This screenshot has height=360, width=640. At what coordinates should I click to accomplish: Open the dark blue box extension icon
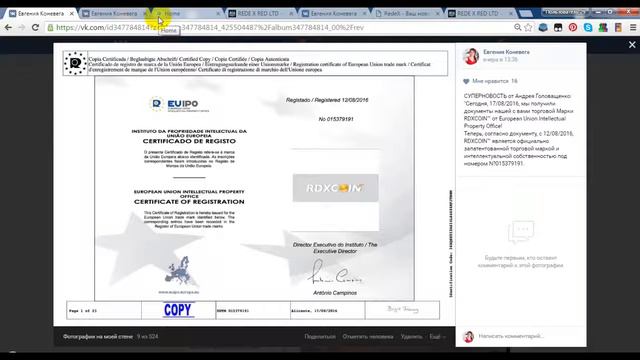(543, 27)
